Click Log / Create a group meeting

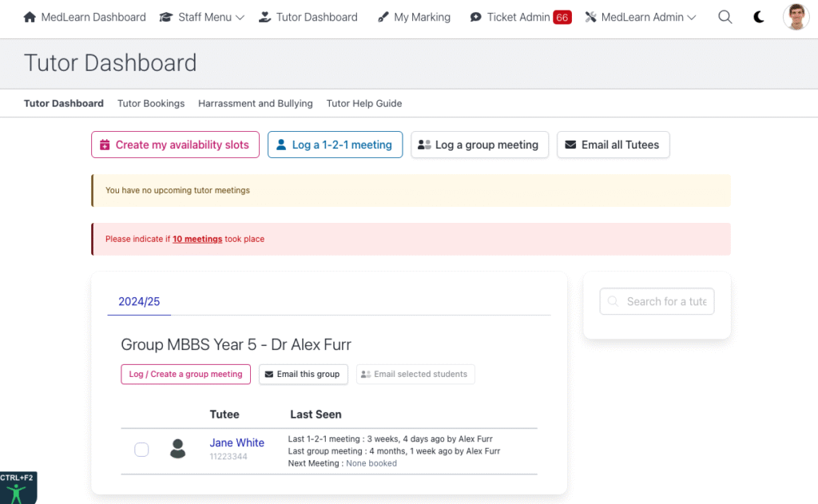[x=185, y=374]
